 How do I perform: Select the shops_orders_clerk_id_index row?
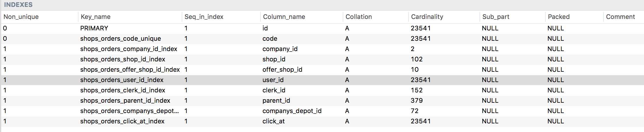[x=322, y=90]
